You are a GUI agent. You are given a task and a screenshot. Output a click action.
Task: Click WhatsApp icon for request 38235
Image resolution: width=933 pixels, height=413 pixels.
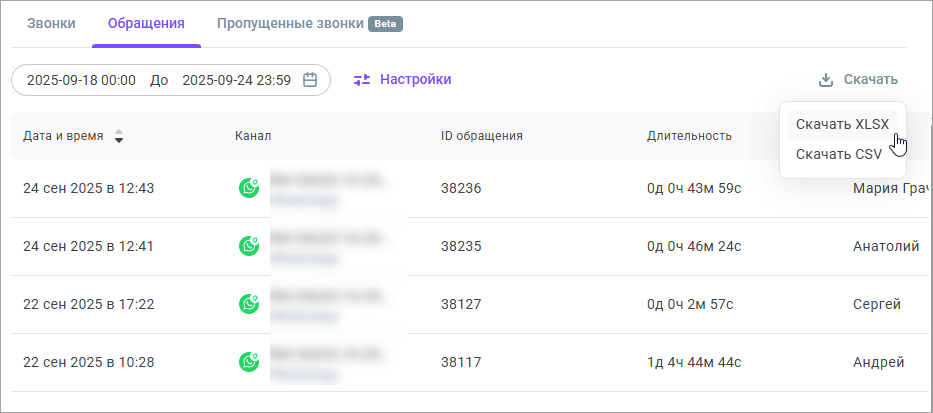(x=249, y=245)
